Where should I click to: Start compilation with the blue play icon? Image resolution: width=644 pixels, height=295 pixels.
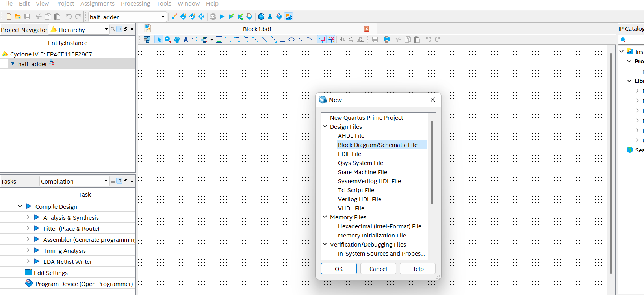click(x=222, y=17)
